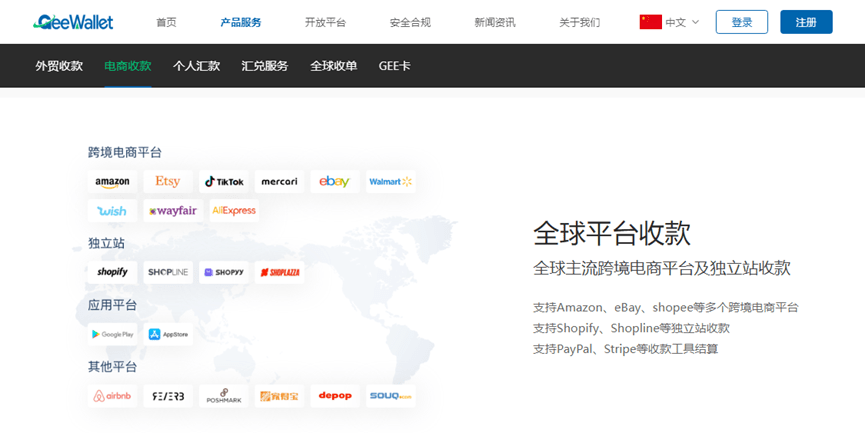Click the 应用平台 heading
This screenshot has width=865, height=433.
tap(112, 305)
